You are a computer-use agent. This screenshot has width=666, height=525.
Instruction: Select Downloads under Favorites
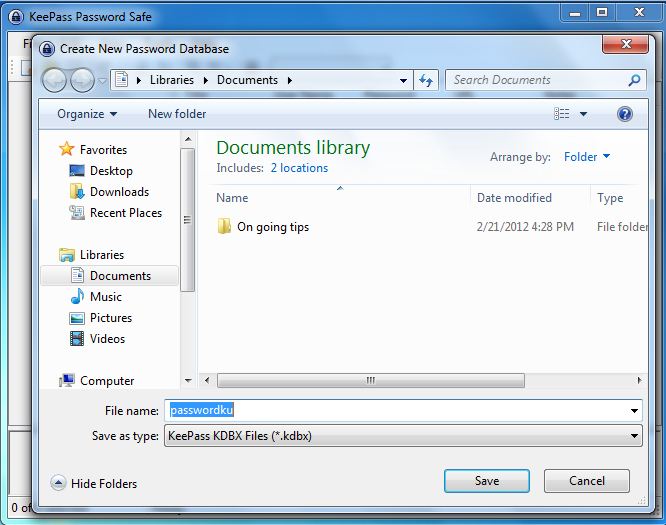(119, 192)
